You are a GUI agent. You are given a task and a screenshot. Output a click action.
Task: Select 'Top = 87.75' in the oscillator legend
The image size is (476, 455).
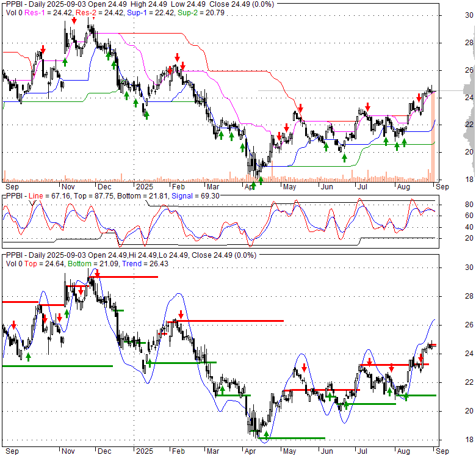tap(93, 196)
